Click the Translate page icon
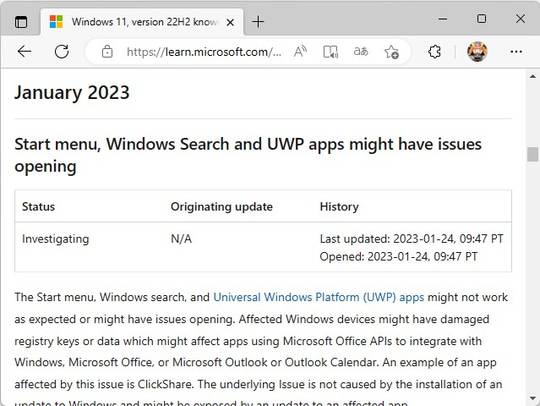This screenshot has width=540, height=406. tap(361, 52)
